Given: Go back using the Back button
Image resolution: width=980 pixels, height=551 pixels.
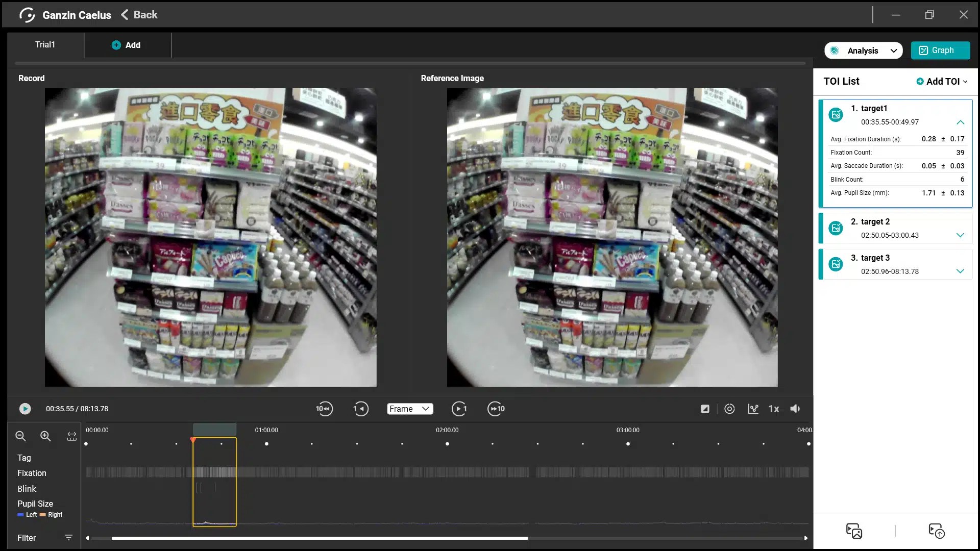Looking at the screenshot, I should pos(139,15).
